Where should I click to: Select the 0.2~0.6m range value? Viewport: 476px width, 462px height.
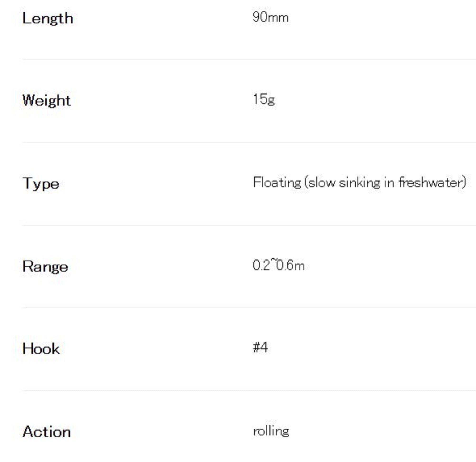[x=278, y=265]
